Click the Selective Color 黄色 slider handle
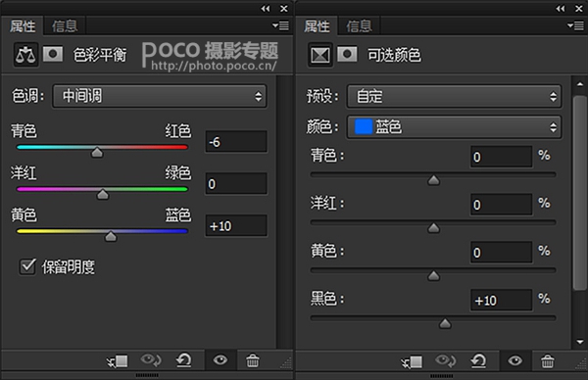 [x=433, y=276]
